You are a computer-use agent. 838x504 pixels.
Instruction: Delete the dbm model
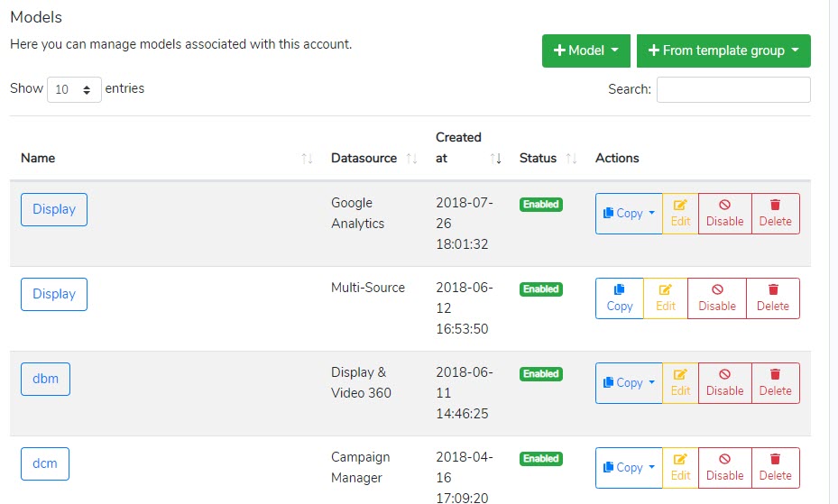click(776, 383)
